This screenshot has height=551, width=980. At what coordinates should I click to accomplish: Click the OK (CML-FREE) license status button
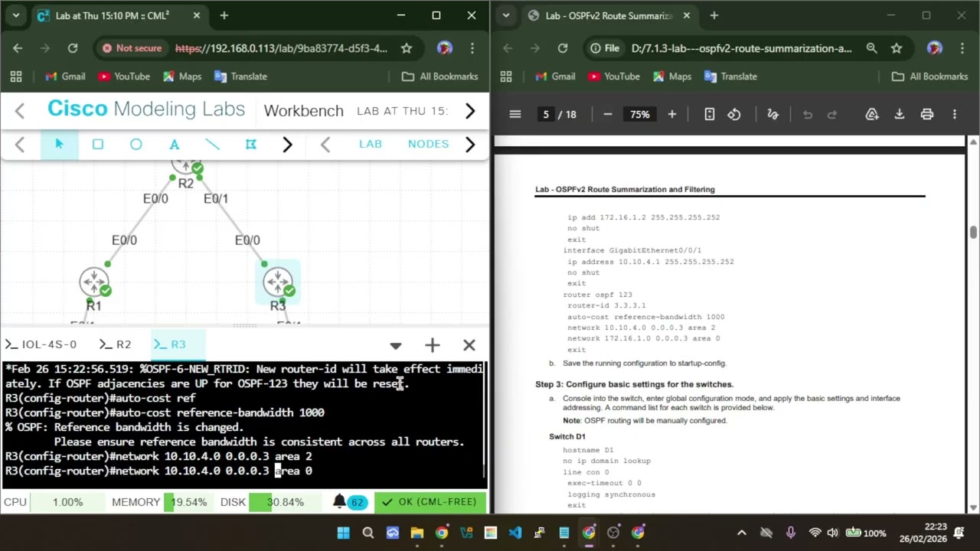430,502
